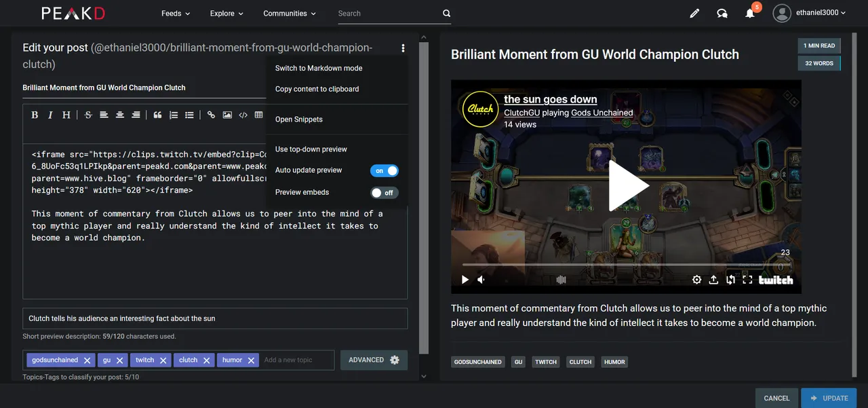Enter fullscreen on the Twitch player
This screenshot has height=408, width=868.
[747, 280]
